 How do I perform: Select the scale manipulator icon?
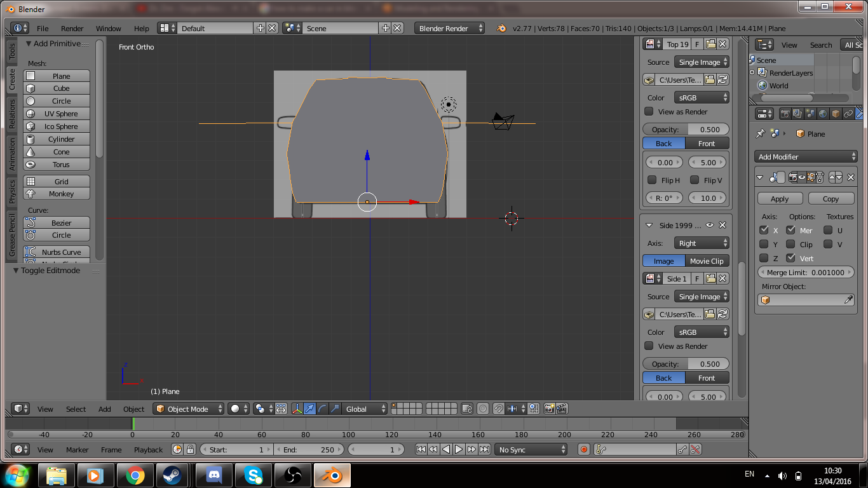(x=335, y=409)
